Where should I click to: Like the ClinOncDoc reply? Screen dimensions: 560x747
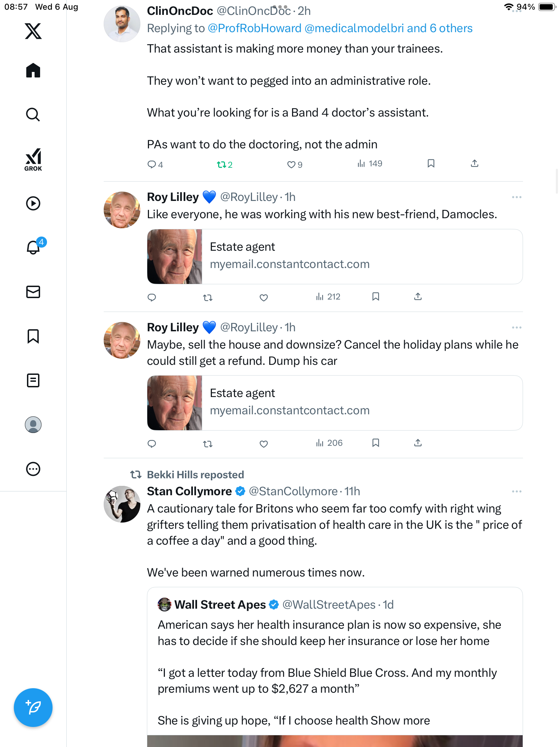click(291, 165)
